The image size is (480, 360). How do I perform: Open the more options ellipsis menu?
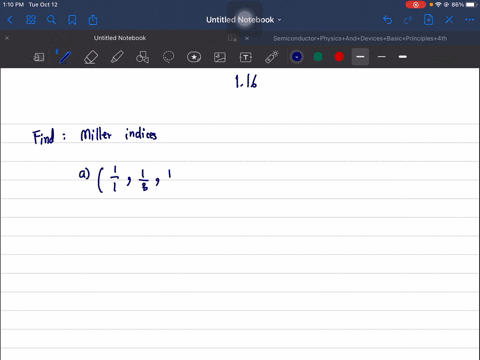[470, 20]
